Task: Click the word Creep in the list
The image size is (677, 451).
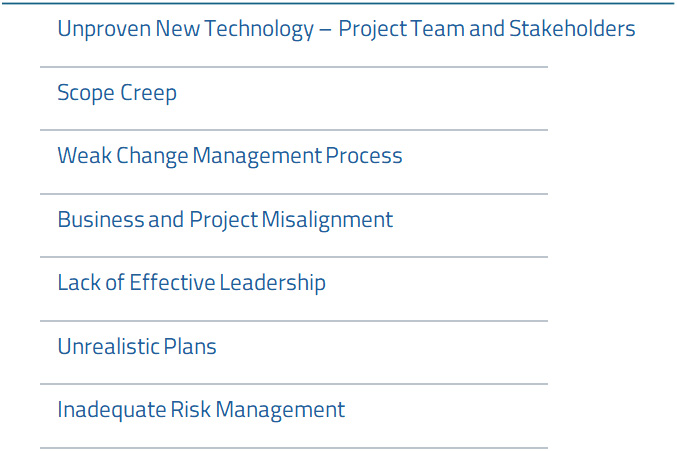Action: pos(149,93)
